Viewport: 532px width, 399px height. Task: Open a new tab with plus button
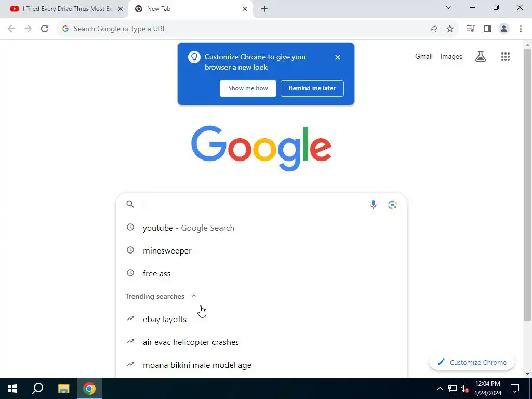point(264,9)
